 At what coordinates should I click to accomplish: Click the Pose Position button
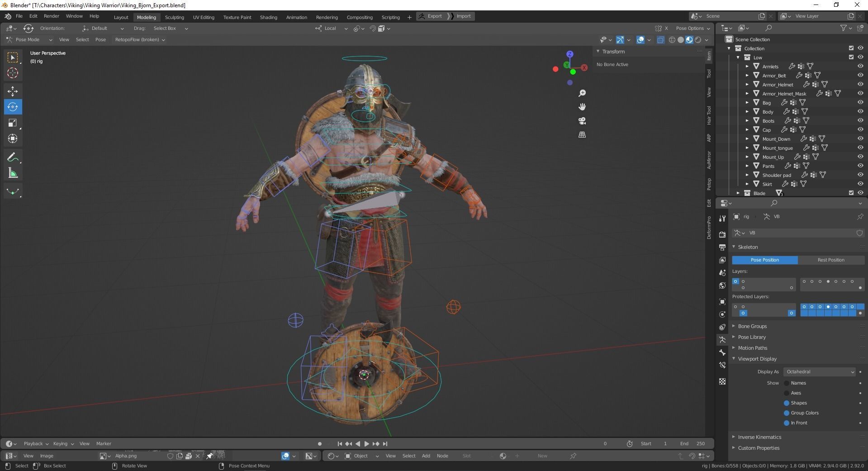click(765, 260)
